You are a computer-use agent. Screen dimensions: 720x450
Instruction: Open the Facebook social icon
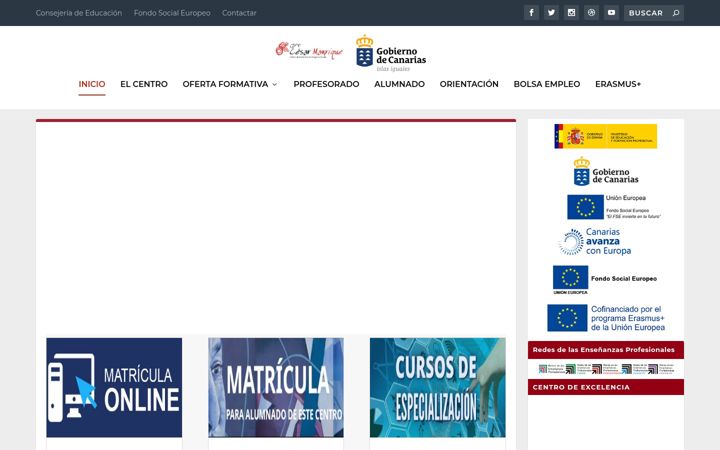[x=531, y=13]
